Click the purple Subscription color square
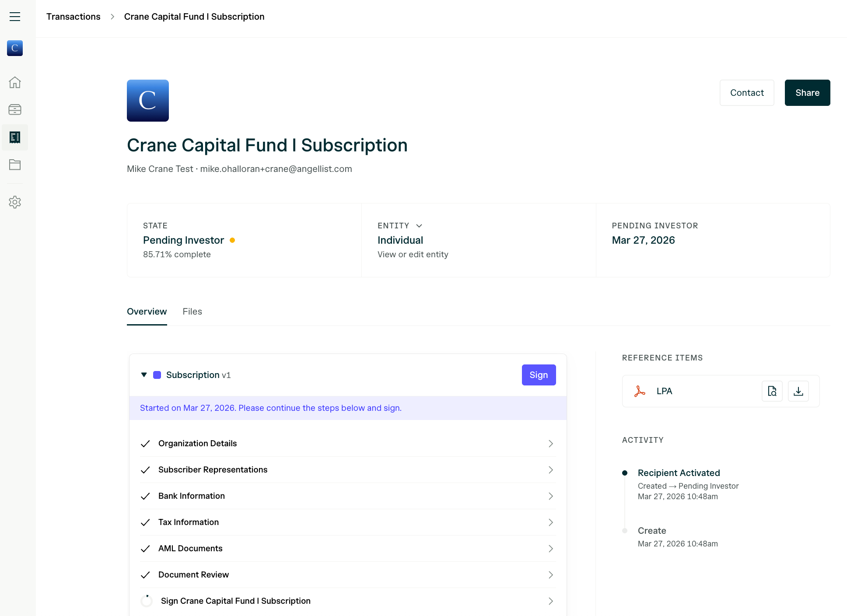Screen dimensions: 847x616 pyautogui.click(x=157, y=375)
